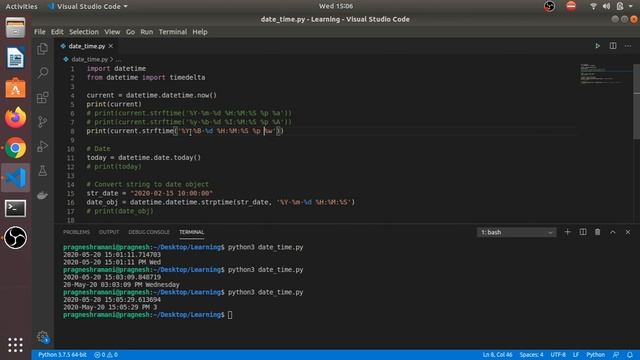Launch LibreOffice Writer from dock
Viewport: 640px width, 360px height.
click(16, 58)
